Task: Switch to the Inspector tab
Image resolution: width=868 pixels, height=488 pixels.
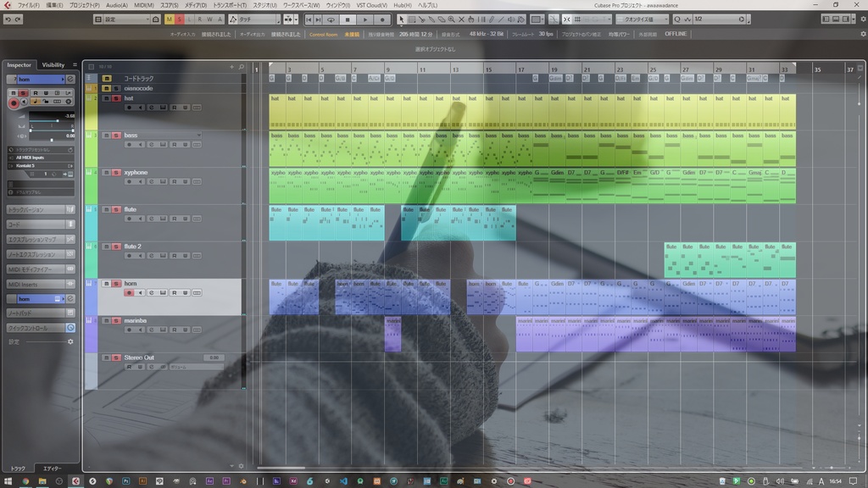Action: 19,64
